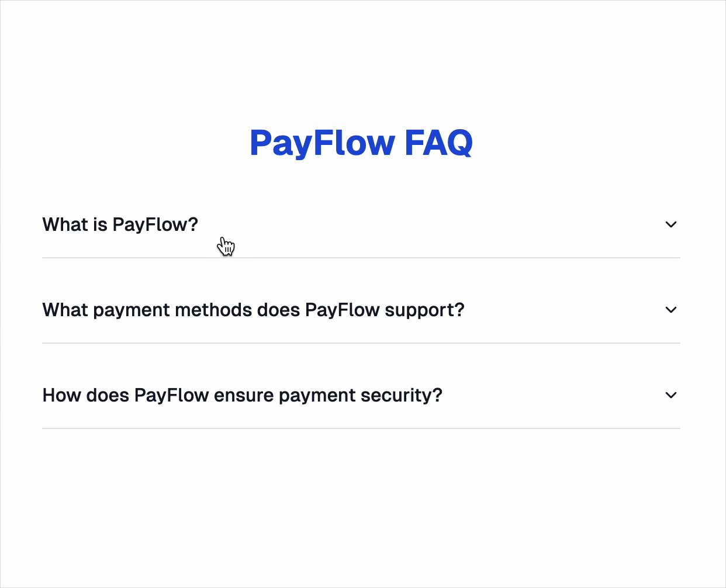Click the "PayFlow FAQ" page heading
Image resolution: width=726 pixels, height=588 pixels.
click(x=361, y=143)
